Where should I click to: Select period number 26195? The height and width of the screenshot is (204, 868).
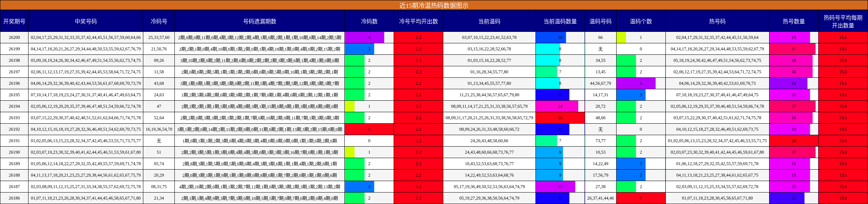[14, 95]
